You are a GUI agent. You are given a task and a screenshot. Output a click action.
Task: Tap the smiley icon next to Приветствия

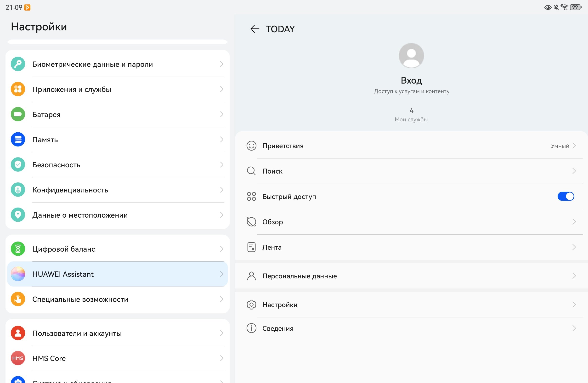pyautogui.click(x=252, y=146)
